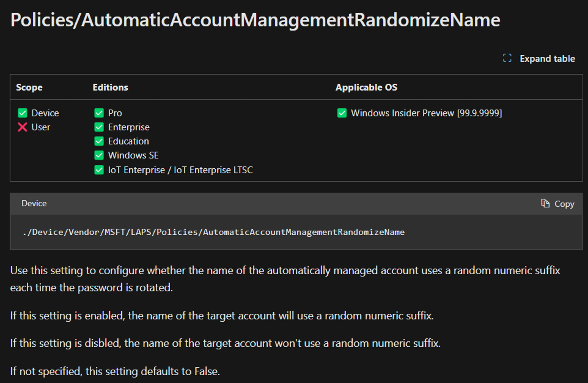Click the green check icon beside Enterprise
588x383 pixels.
(x=99, y=127)
